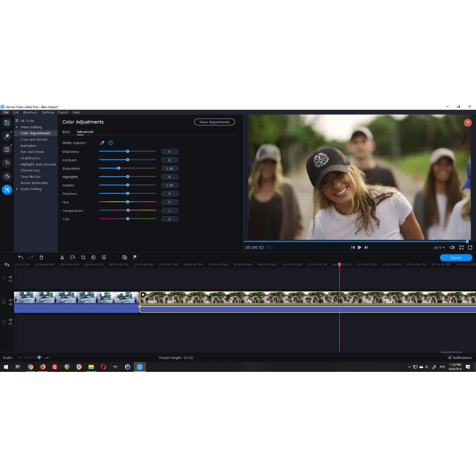This screenshot has width=476, height=476.
Task: Mute the player volume
Action: click(452, 248)
